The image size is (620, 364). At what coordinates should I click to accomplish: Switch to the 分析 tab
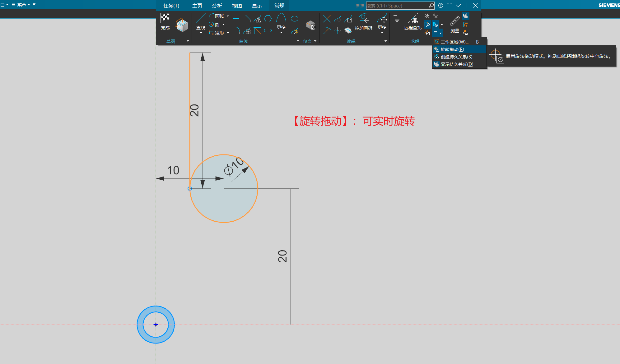217,6
